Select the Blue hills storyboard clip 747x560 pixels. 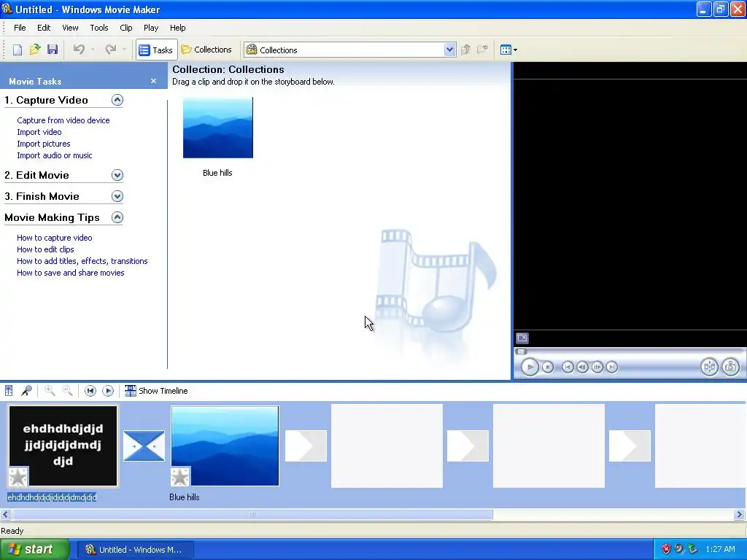tap(225, 446)
